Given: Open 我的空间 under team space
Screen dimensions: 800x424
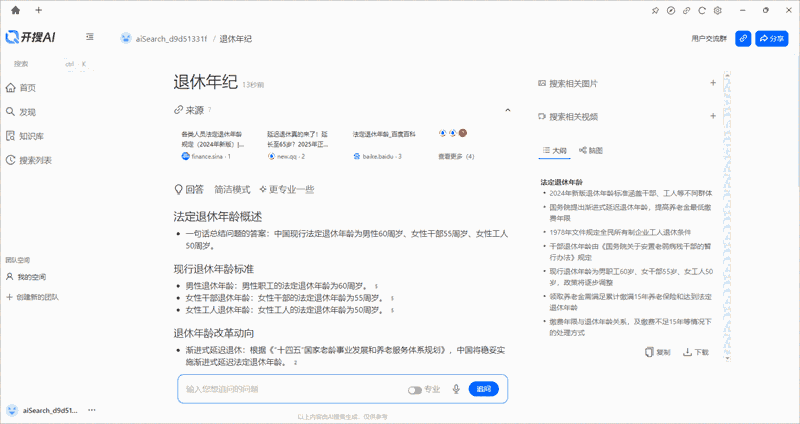Looking at the screenshot, I should pos(26,277).
